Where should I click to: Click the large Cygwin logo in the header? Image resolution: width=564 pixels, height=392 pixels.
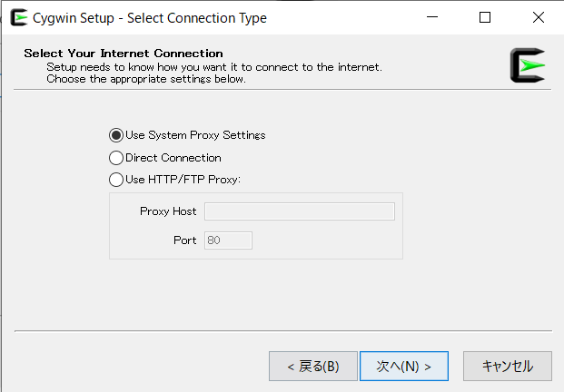[528, 65]
